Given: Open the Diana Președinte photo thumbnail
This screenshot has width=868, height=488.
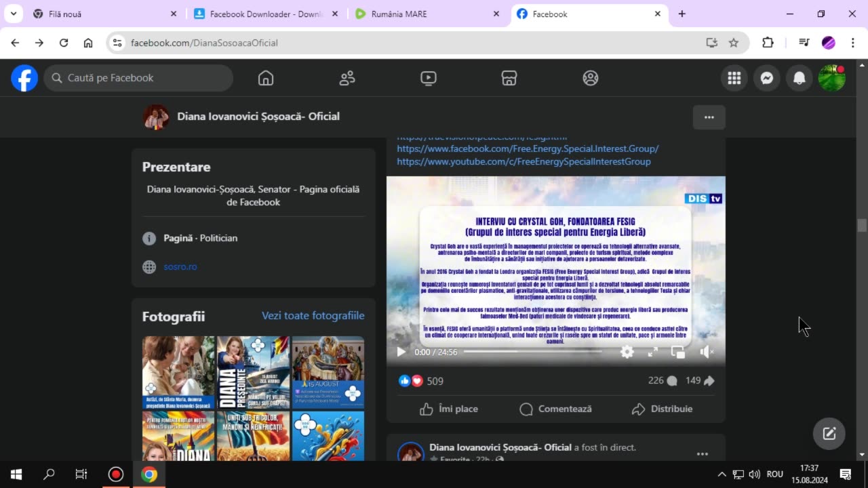Looking at the screenshot, I should point(253,373).
